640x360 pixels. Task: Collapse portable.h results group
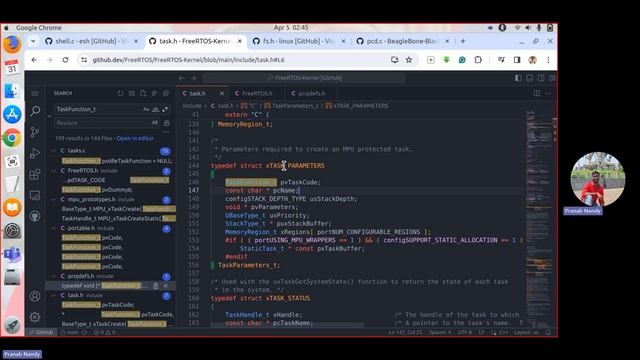tap(54, 228)
